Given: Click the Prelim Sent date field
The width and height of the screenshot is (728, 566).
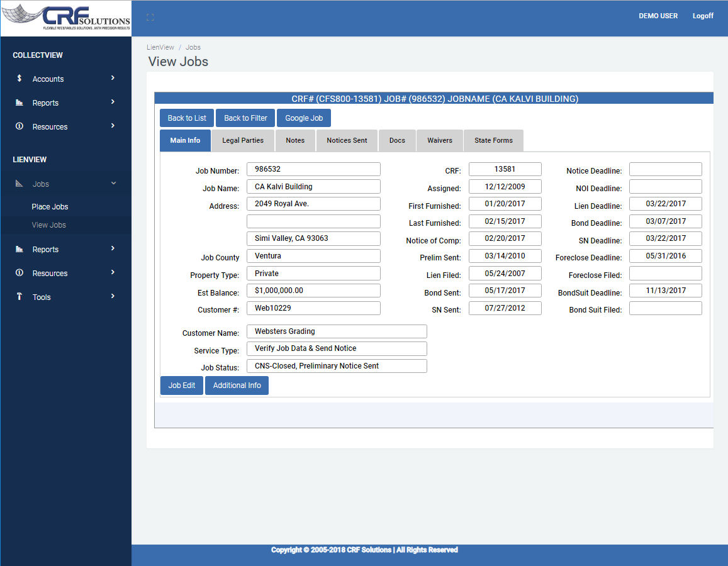Looking at the screenshot, I should coord(505,256).
